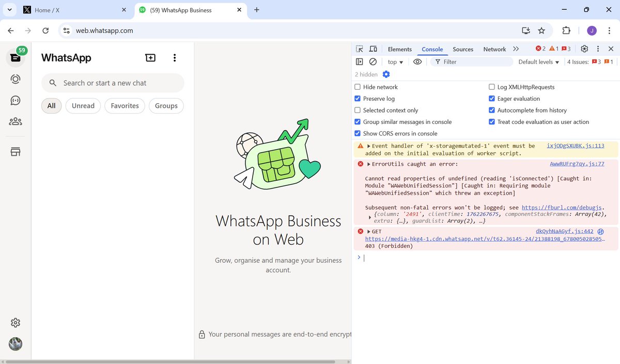The width and height of the screenshot is (620, 364).
Task: Open DevTools settings gear
Action: (x=584, y=49)
